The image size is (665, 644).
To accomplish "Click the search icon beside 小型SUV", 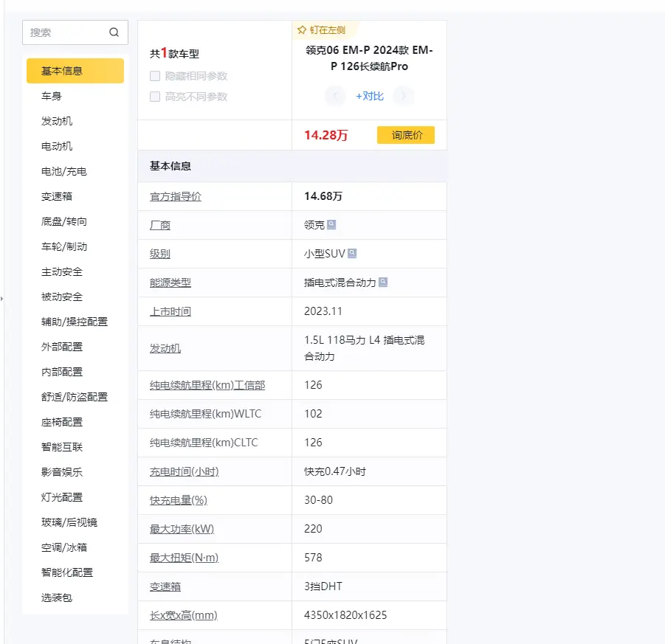I will (352, 254).
